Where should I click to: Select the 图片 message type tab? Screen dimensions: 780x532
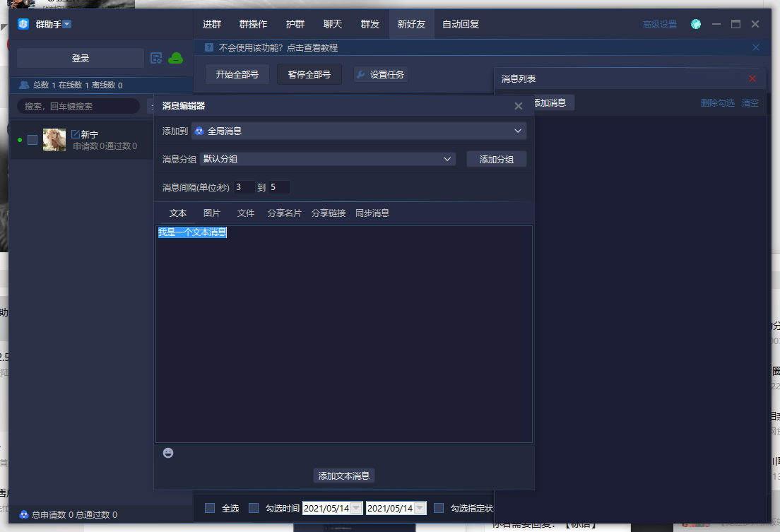tap(212, 213)
